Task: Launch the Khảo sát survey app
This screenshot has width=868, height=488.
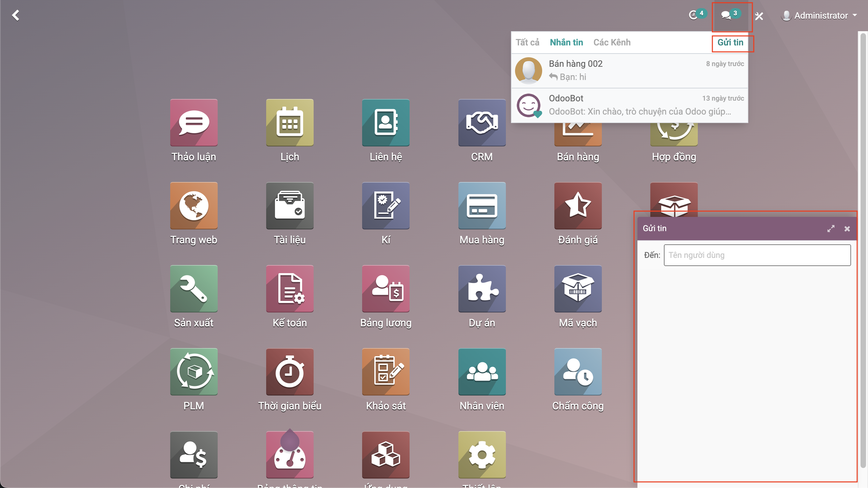Action: coord(386,372)
